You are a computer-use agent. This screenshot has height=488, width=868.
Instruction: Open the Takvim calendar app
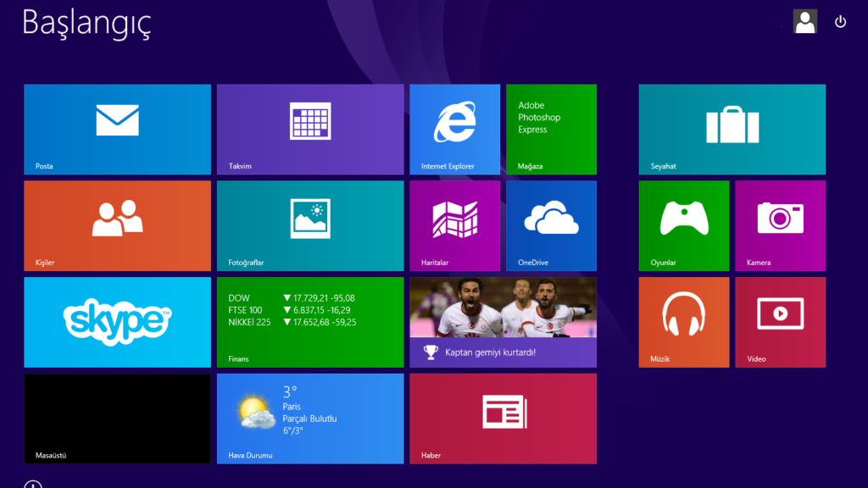pyautogui.click(x=310, y=129)
